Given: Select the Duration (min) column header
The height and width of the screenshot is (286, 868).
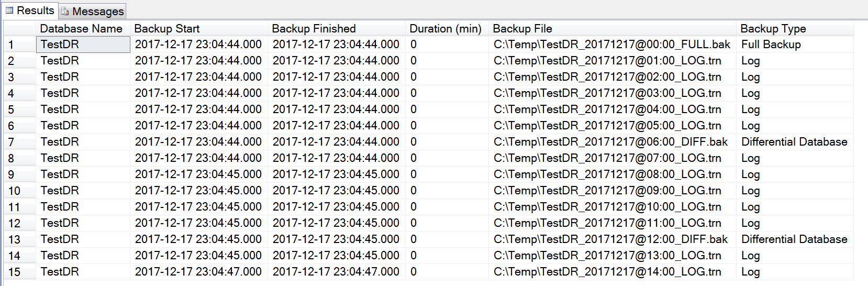Looking at the screenshot, I should pos(446,29).
